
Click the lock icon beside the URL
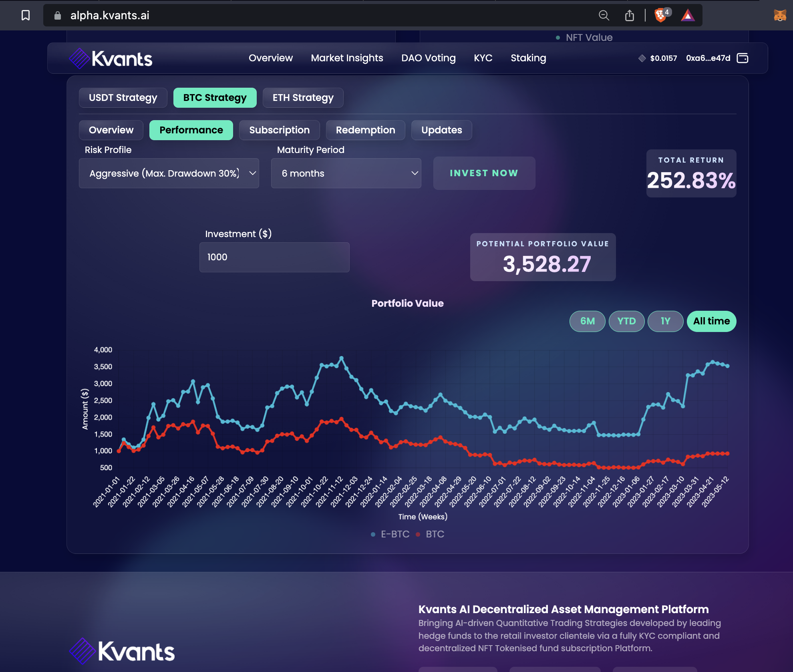pyautogui.click(x=58, y=15)
